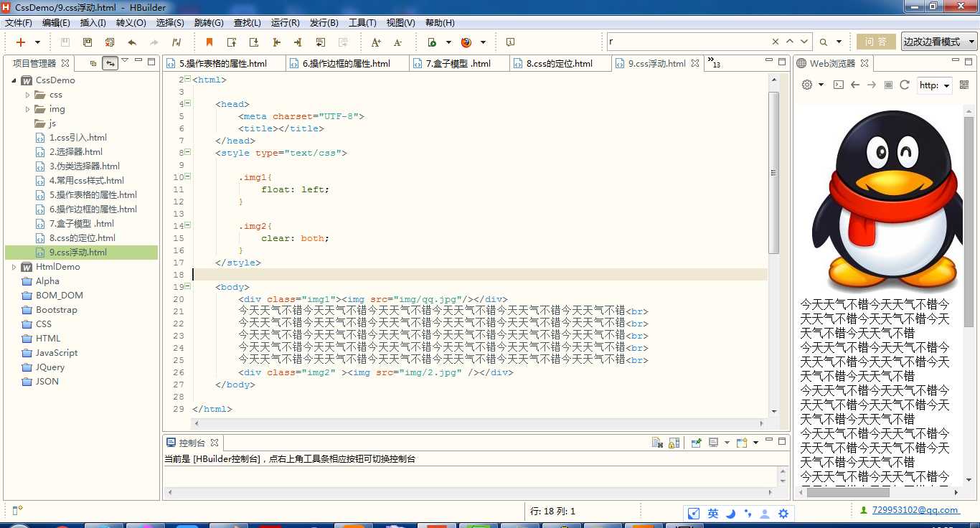Open the search options dropdown arrow
The height and width of the screenshot is (528, 980).
click(x=839, y=42)
